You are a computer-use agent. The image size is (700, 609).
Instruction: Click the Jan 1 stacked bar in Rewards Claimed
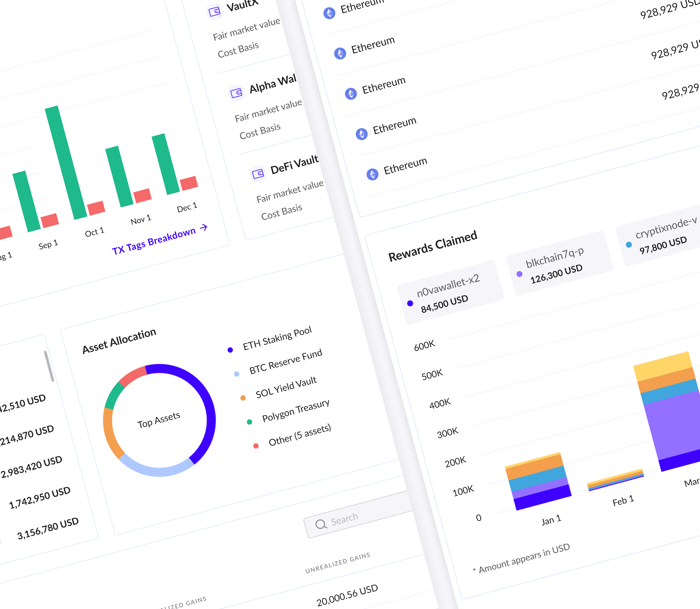click(x=538, y=481)
